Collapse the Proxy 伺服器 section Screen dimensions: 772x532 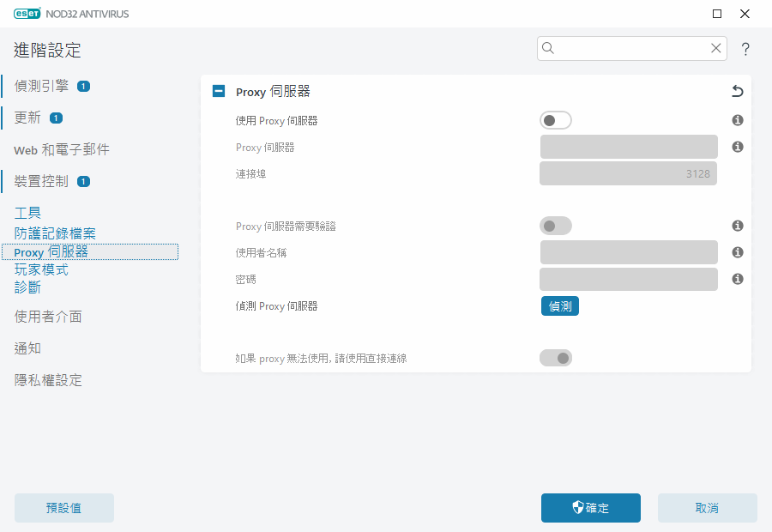(x=218, y=91)
